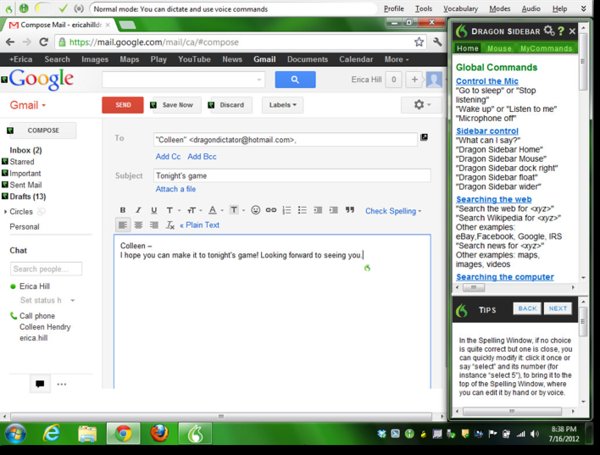Image resolution: width=600 pixels, height=455 pixels.
Task: Insert a hyperlink with link icon
Action: [x=271, y=210]
